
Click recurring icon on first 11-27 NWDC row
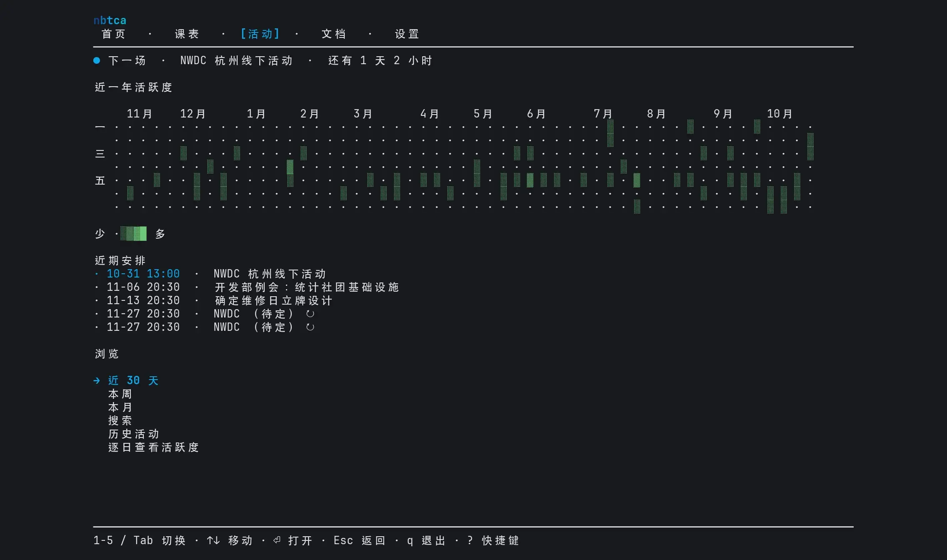click(310, 314)
